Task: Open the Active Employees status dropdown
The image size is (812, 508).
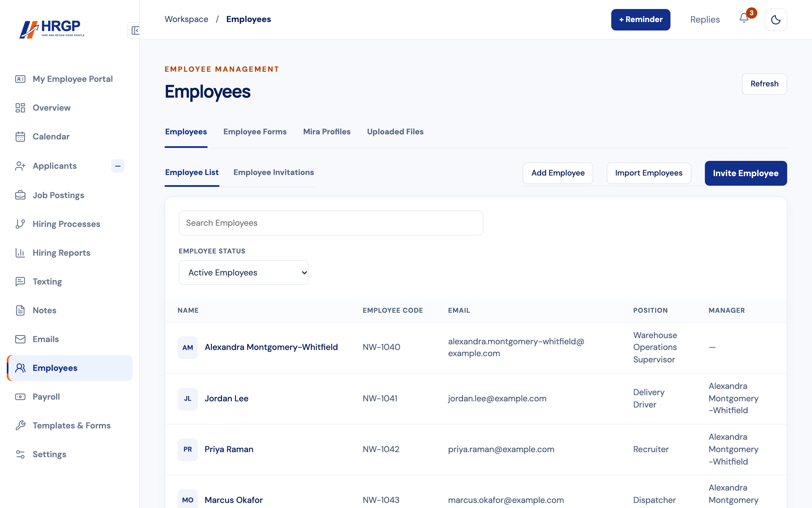Action: coord(243,272)
